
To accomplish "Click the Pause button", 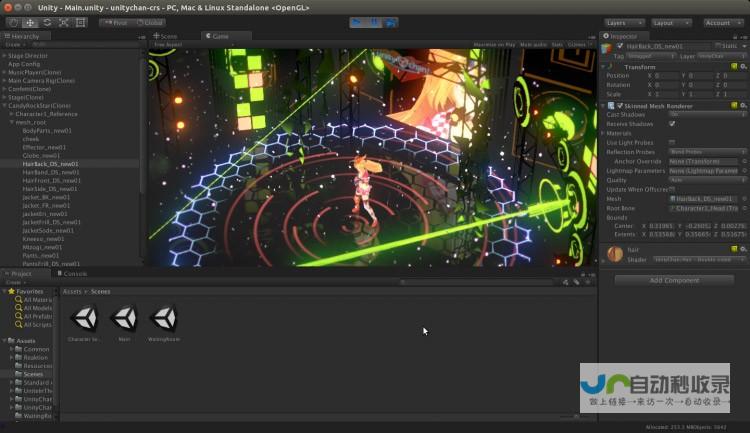I will 374,22.
